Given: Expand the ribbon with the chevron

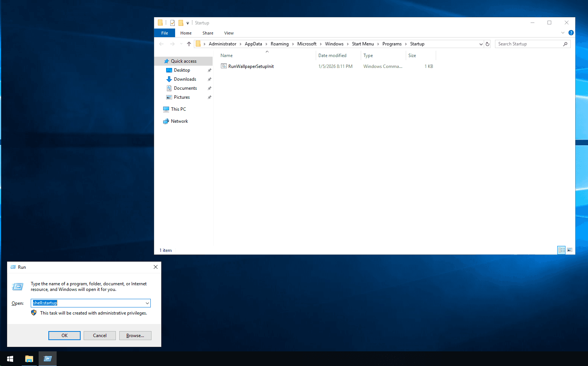Looking at the screenshot, I should (562, 33).
